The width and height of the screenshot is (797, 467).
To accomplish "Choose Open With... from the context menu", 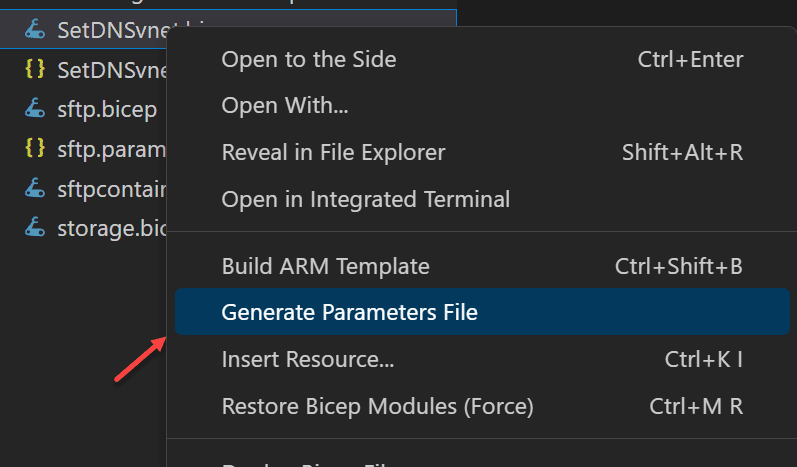I will (x=482, y=106).
